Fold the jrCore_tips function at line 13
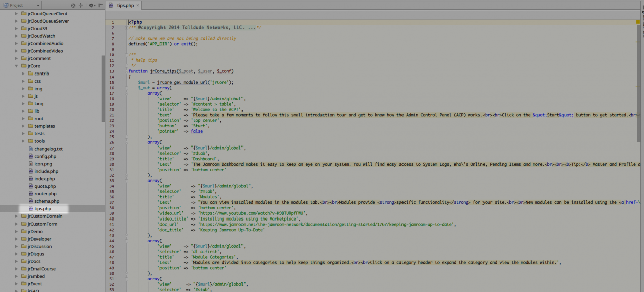The width and height of the screenshot is (644, 292). (x=126, y=71)
